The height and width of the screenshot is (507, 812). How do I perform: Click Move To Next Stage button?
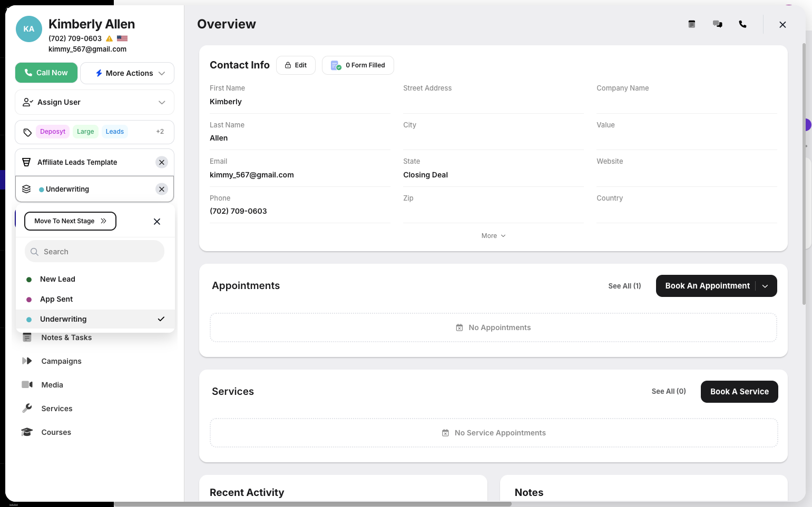pos(70,221)
